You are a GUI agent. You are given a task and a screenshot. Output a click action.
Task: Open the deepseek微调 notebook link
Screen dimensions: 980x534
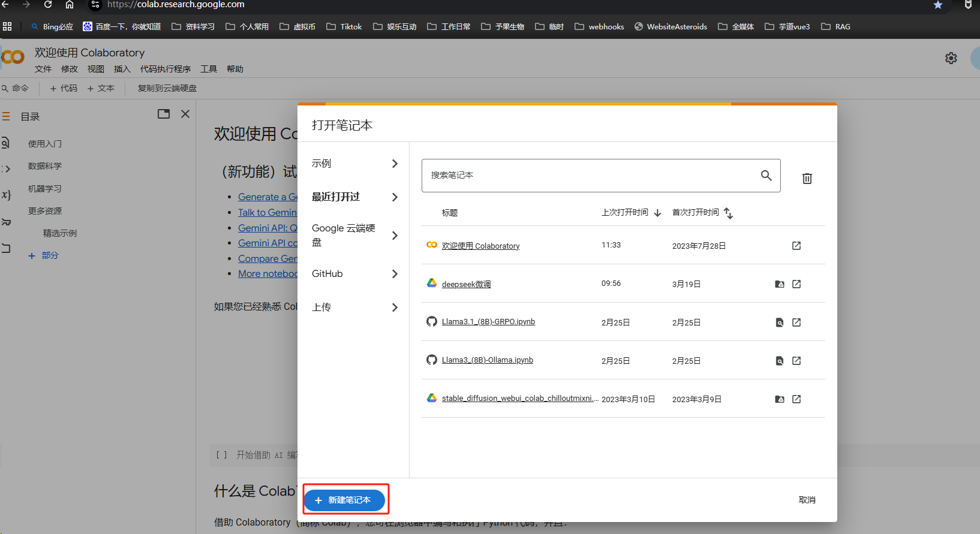pyautogui.click(x=466, y=284)
